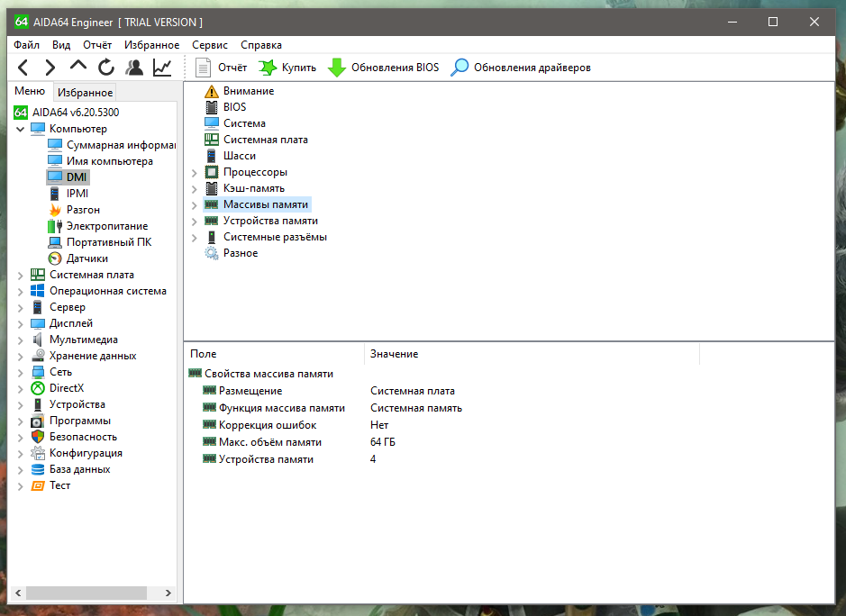
Task: Click the Внимание warning icon
Action: [212, 91]
